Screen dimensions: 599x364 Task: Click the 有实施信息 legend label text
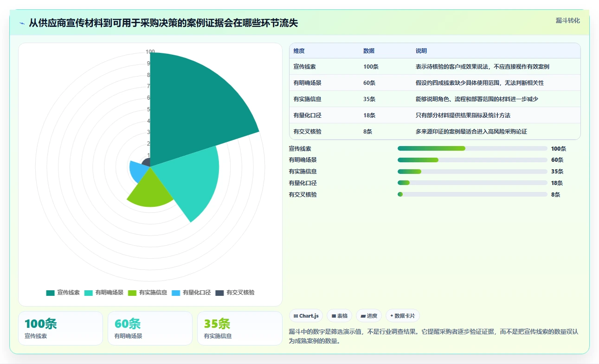click(x=153, y=293)
